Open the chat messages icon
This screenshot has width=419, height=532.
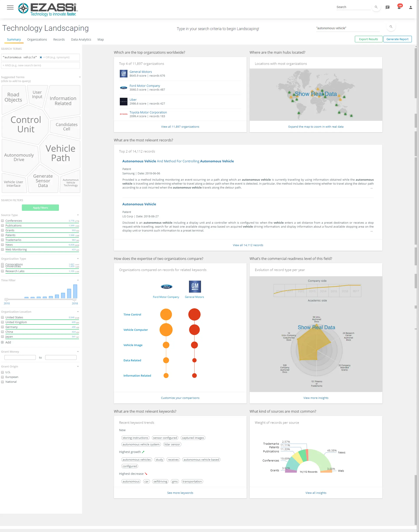pos(388,7)
